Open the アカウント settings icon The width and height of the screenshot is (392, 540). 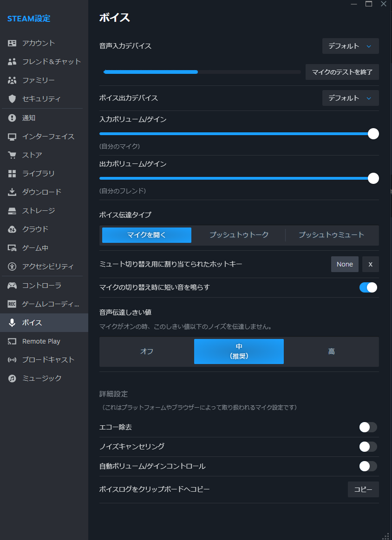(x=12, y=43)
